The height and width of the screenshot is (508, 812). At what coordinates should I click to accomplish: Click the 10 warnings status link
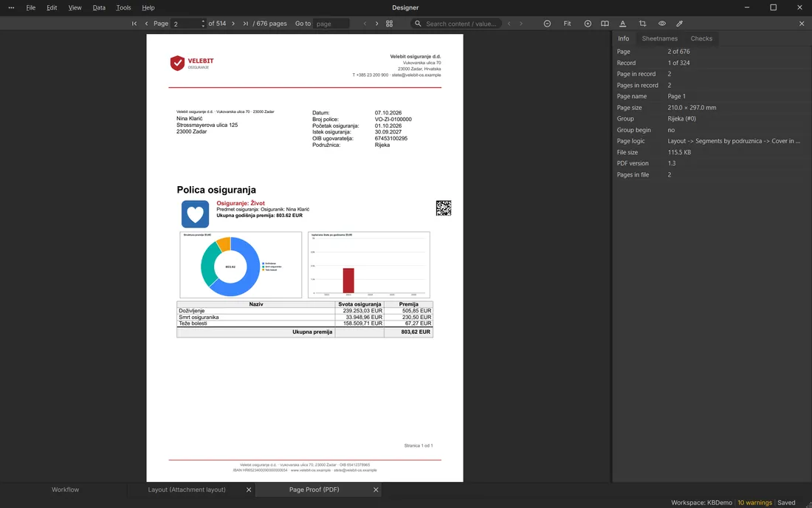(x=754, y=503)
